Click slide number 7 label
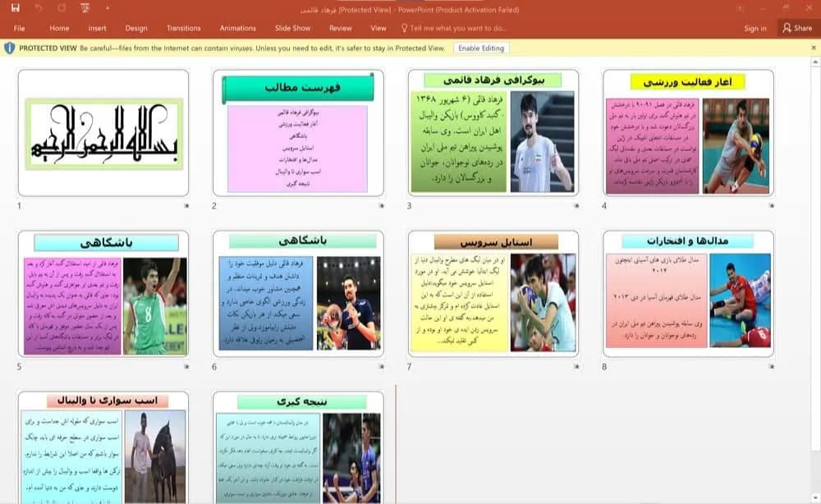Screen dimensions: 821x504 [x=409, y=366]
